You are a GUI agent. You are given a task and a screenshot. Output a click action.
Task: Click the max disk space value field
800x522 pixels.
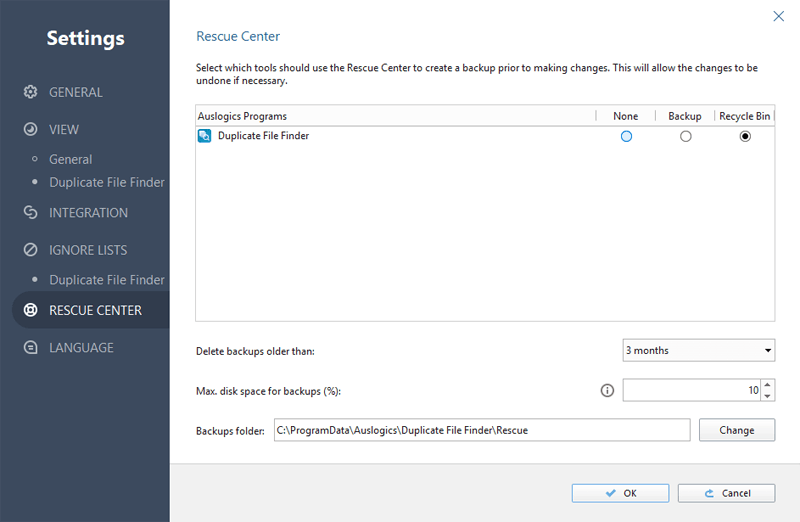tap(691, 390)
